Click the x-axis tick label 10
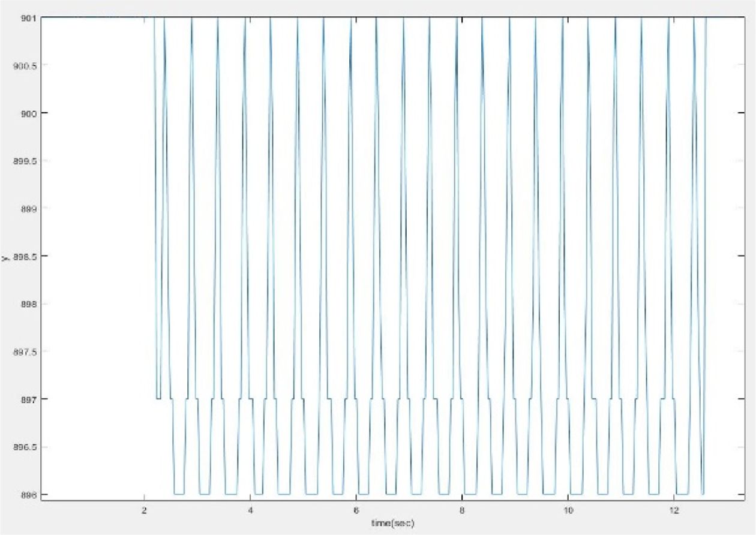 click(x=568, y=510)
